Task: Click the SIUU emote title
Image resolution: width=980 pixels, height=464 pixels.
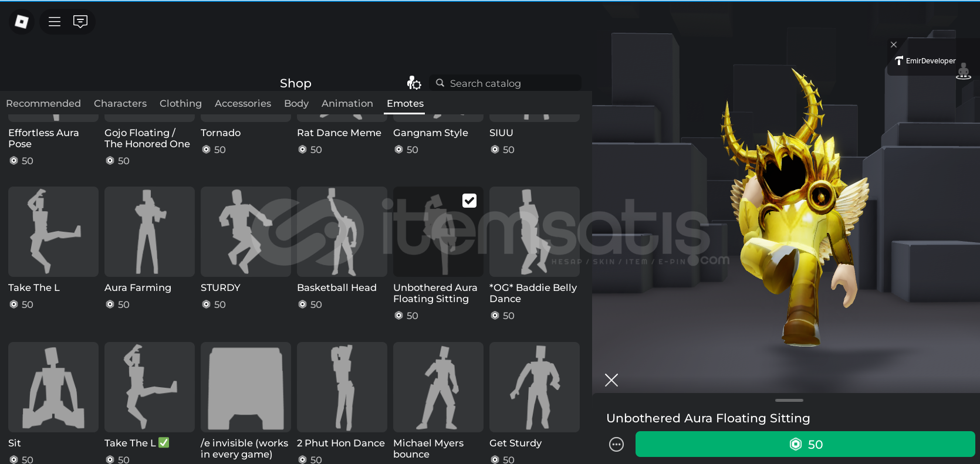Action: (501, 133)
